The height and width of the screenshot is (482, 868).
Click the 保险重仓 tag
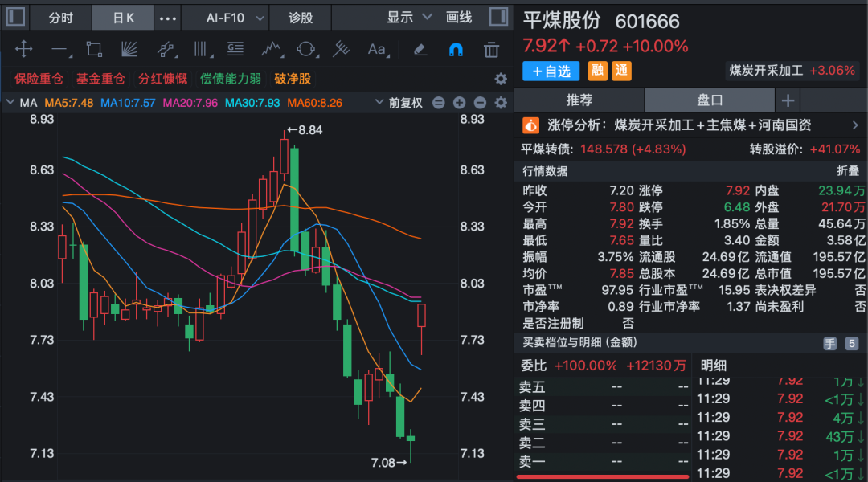click(x=39, y=79)
